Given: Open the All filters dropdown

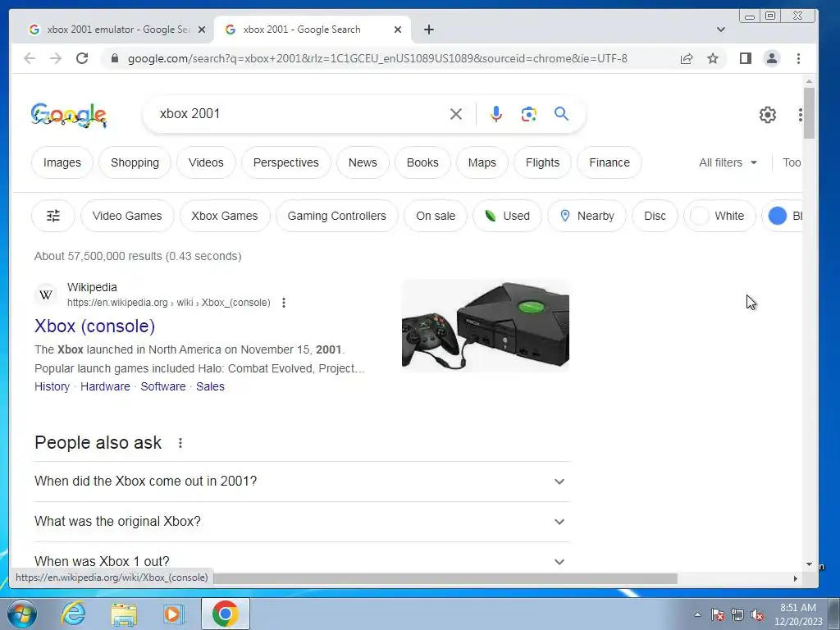Looking at the screenshot, I should [x=728, y=162].
